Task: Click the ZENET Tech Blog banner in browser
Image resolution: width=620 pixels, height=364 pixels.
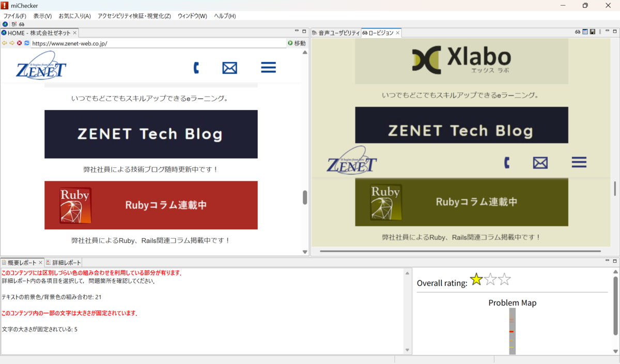Action: pos(151,134)
